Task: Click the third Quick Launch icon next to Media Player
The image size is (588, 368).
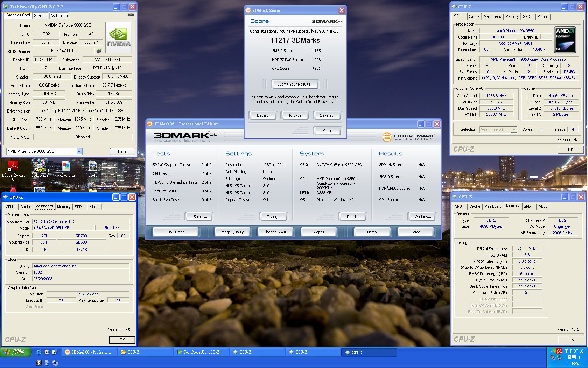Action: (55, 352)
